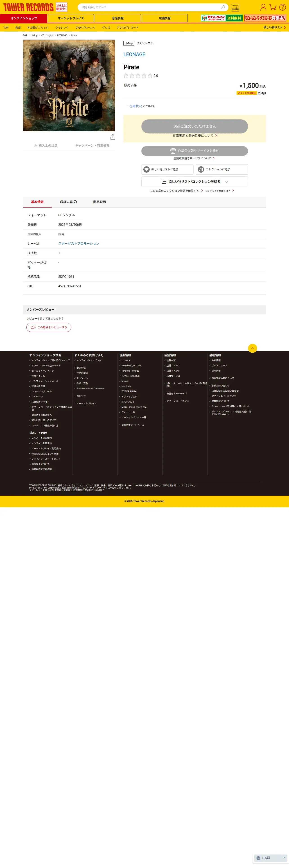Open グッズ category menu

[x=106, y=28]
